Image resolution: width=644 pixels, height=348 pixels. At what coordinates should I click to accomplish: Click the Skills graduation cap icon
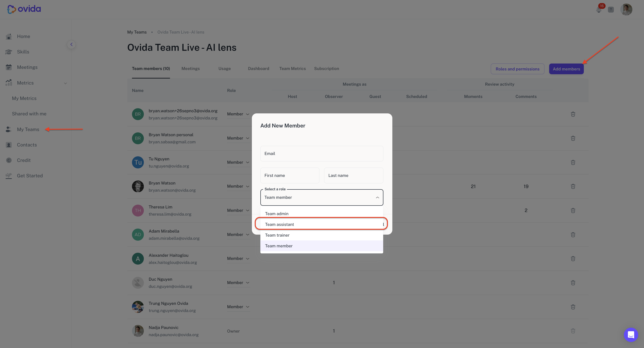click(9, 52)
